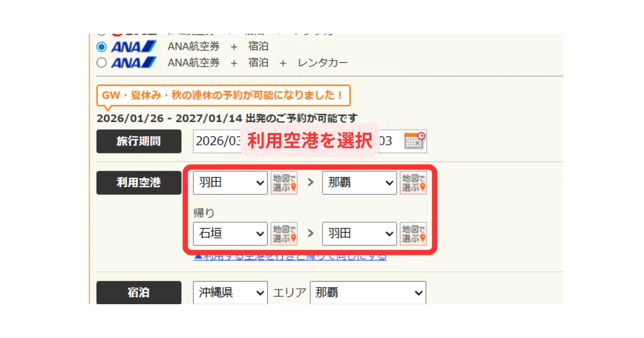
Task: Click the 旅行期間 section label
Action: 138,141
